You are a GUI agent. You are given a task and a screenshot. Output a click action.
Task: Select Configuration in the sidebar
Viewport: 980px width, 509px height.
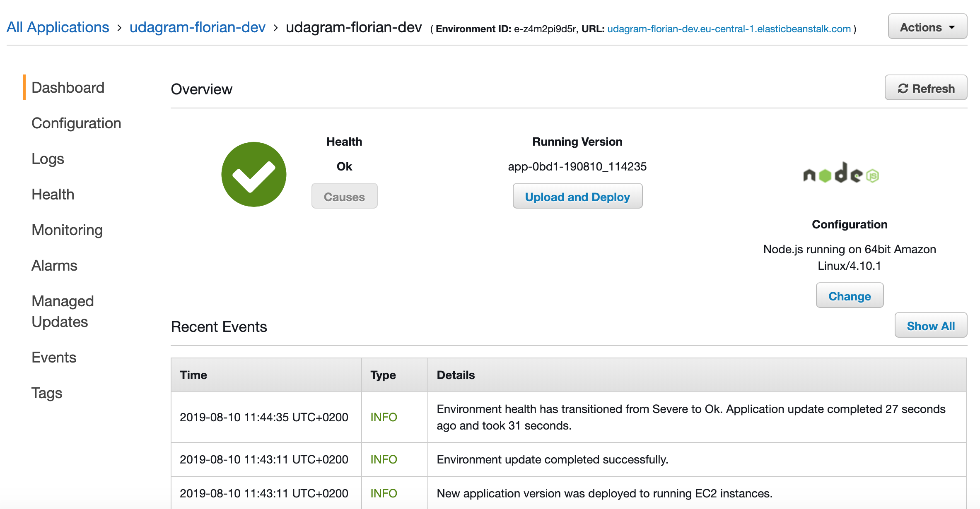(76, 123)
